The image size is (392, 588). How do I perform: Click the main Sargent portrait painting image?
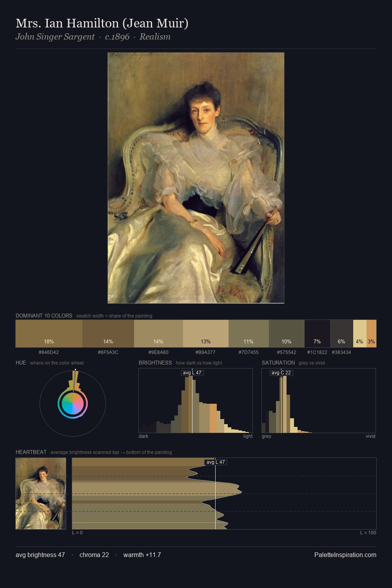(x=196, y=178)
